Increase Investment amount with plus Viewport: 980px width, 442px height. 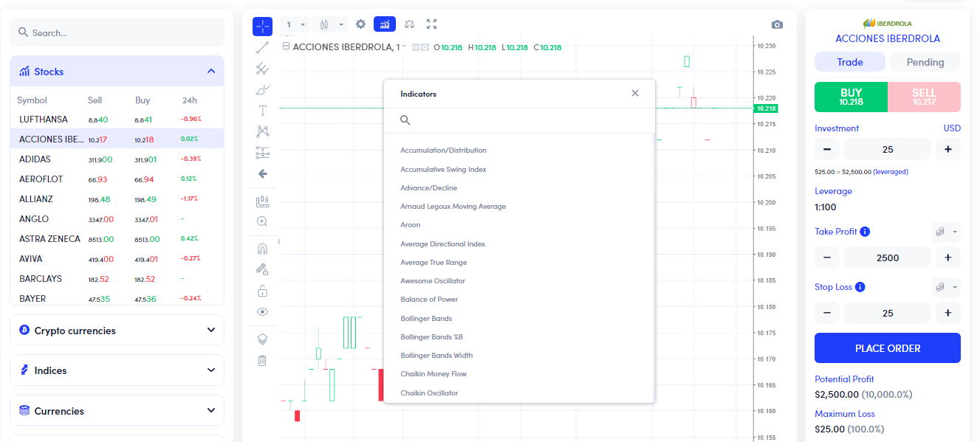(948, 149)
